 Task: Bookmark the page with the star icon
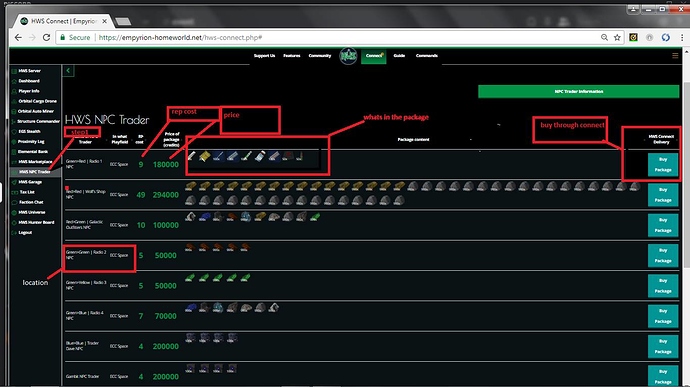617,37
